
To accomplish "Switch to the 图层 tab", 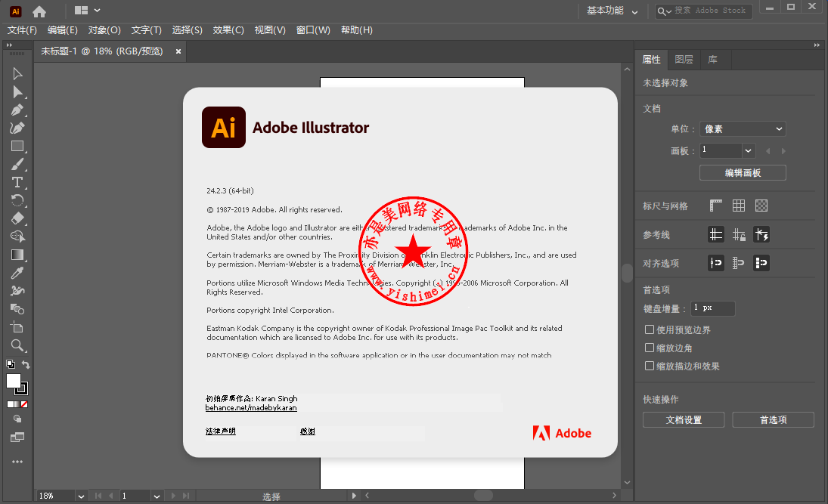I will 684,60.
